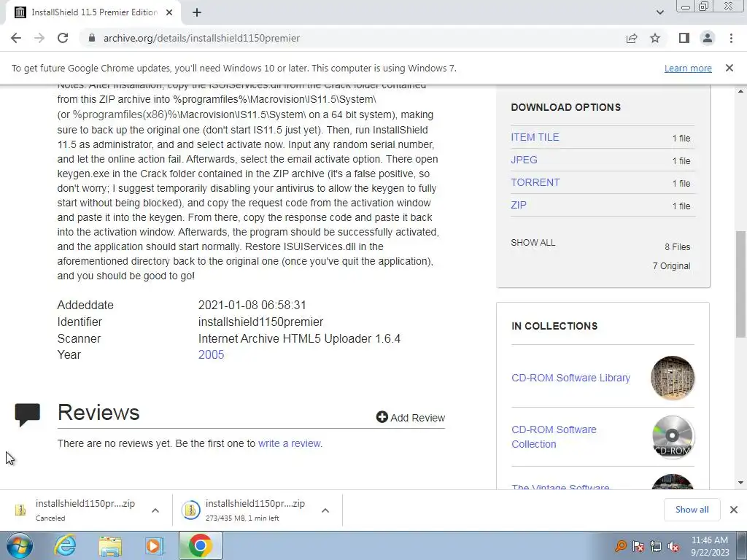Reload the archive.org page
Viewport: 747px width, 560px height.
pos(63,38)
